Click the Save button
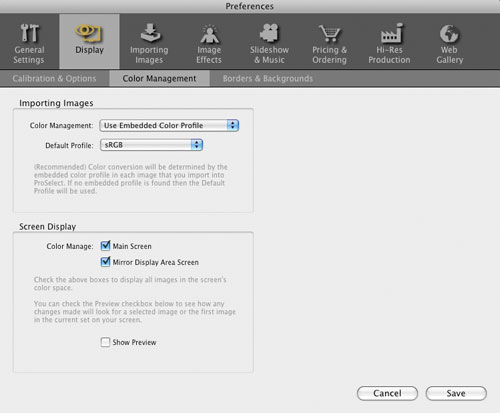The width and height of the screenshot is (500, 413). pyautogui.click(x=456, y=393)
